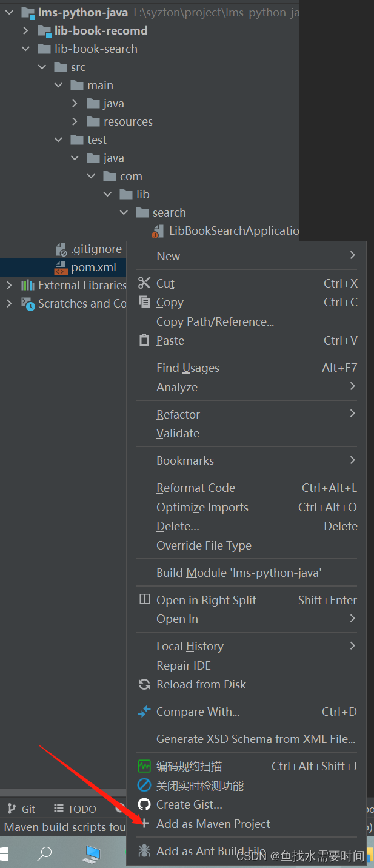Choose Delete... menu entry

tap(247, 526)
